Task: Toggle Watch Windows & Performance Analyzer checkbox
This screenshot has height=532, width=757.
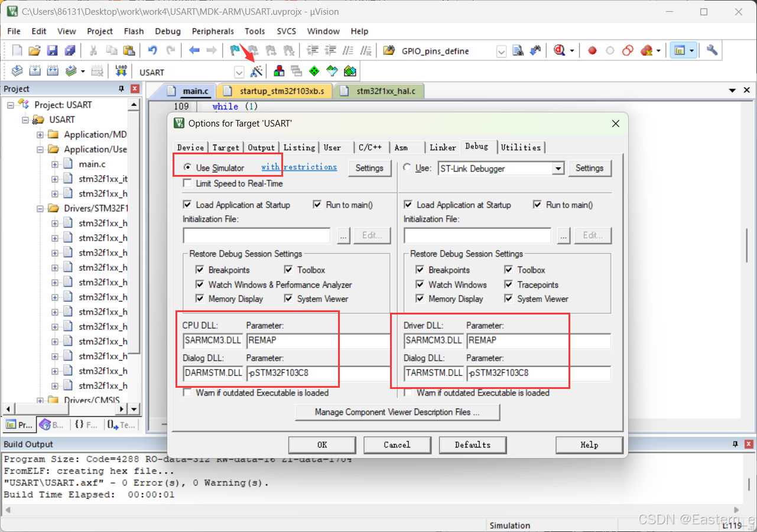Action: tap(200, 284)
